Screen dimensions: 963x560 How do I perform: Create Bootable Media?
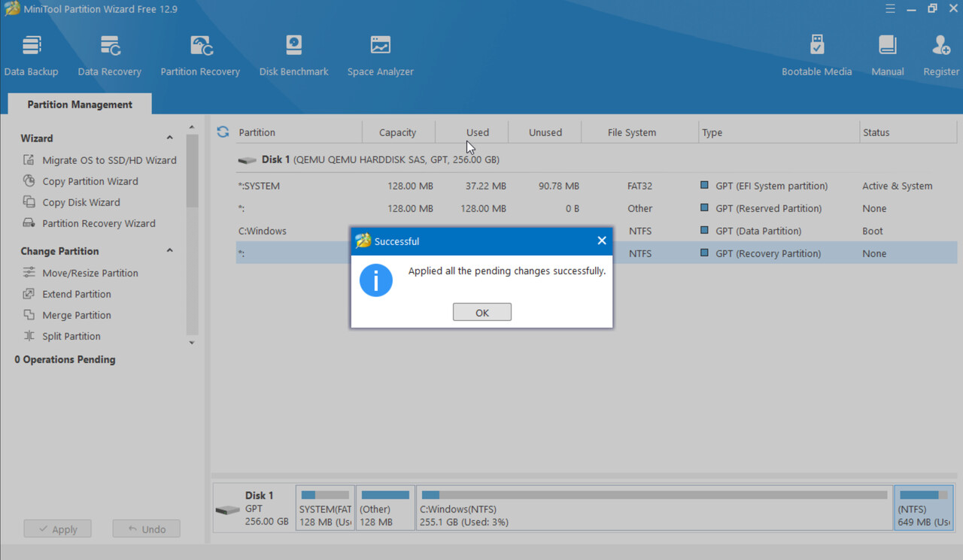[816, 56]
